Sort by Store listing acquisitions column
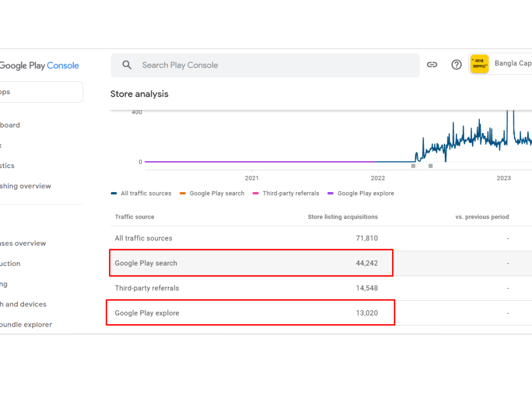The width and height of the screenshot is (532, 399). pos(343,217)
